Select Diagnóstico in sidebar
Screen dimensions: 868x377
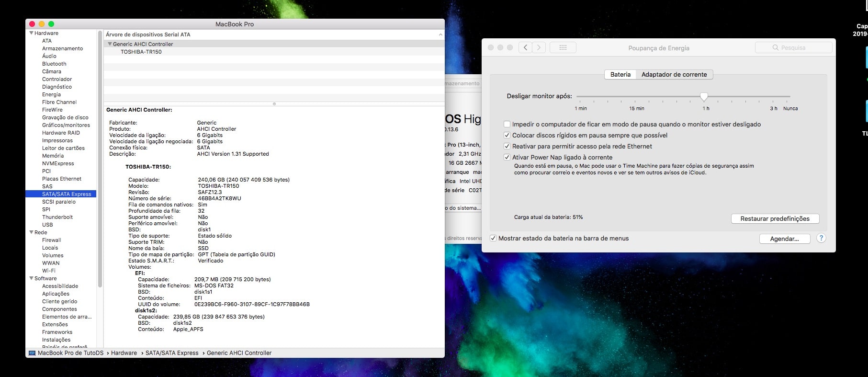tap(57, 87)
